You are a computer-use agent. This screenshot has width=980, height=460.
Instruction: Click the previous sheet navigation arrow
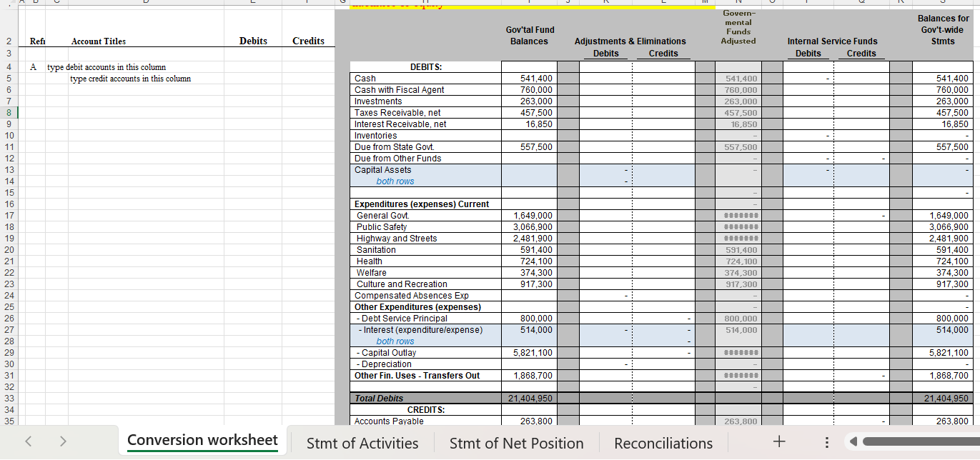29,442
